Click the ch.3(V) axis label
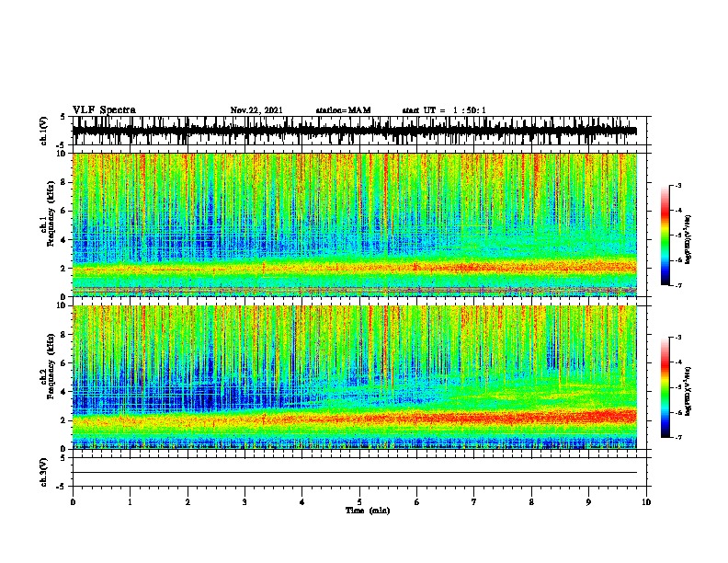 pyautogui.click(x=43, y=472)
